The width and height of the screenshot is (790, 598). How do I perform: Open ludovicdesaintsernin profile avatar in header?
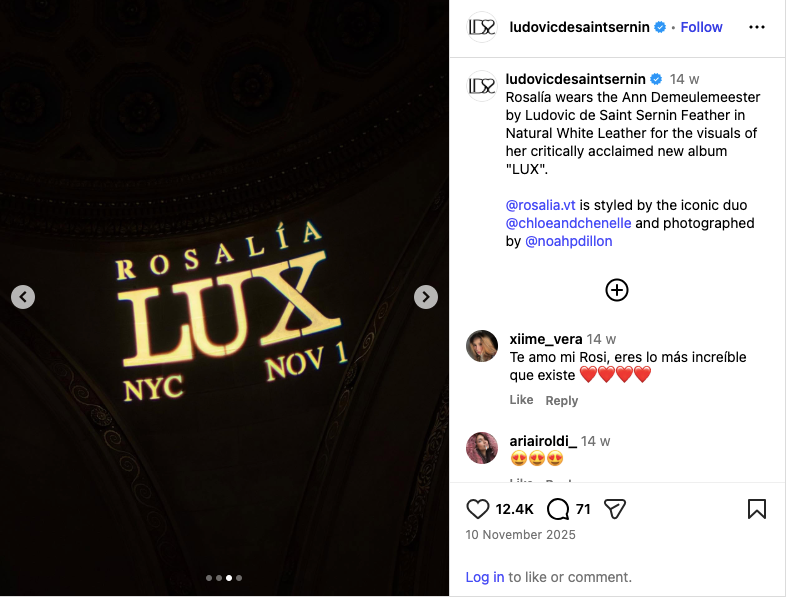tap(482, 27)
